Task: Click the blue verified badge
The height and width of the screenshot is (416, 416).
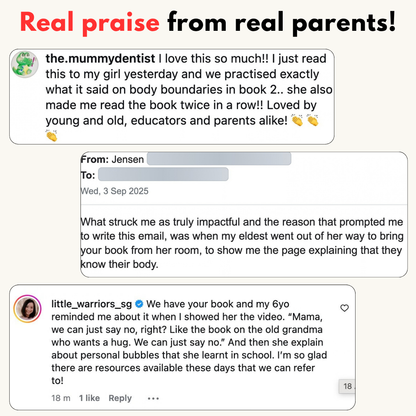Action: click(x=139, y=304)
